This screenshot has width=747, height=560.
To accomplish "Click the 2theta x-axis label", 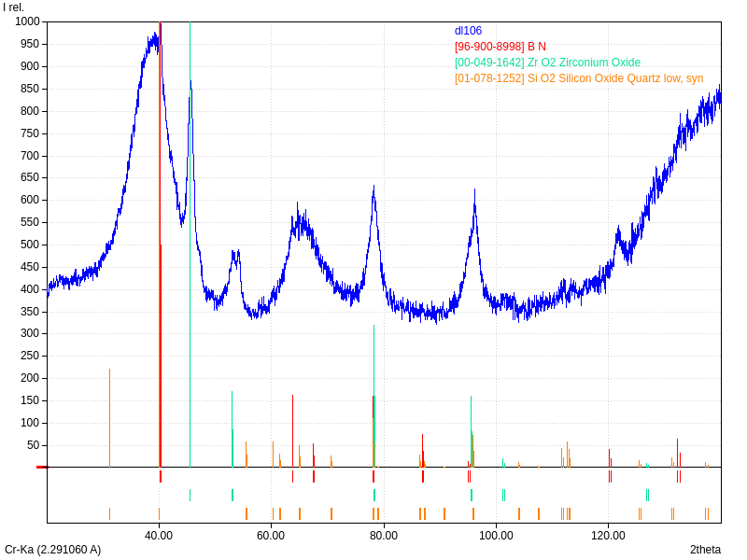I will pyautogui.click(x=705, y=550).
